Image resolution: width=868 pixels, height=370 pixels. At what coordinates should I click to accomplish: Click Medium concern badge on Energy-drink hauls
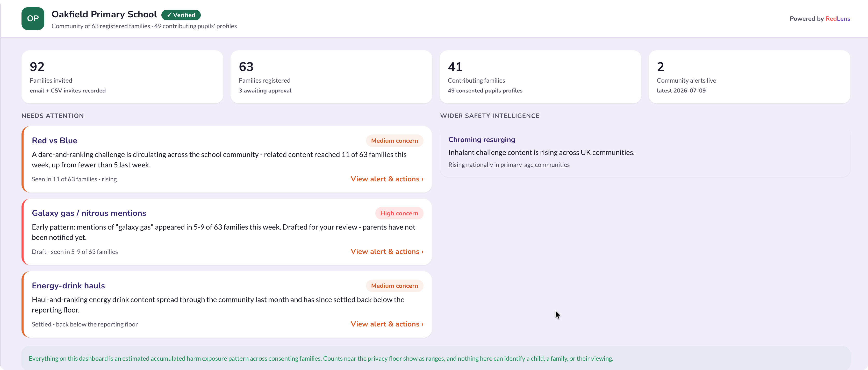point(394,286)
